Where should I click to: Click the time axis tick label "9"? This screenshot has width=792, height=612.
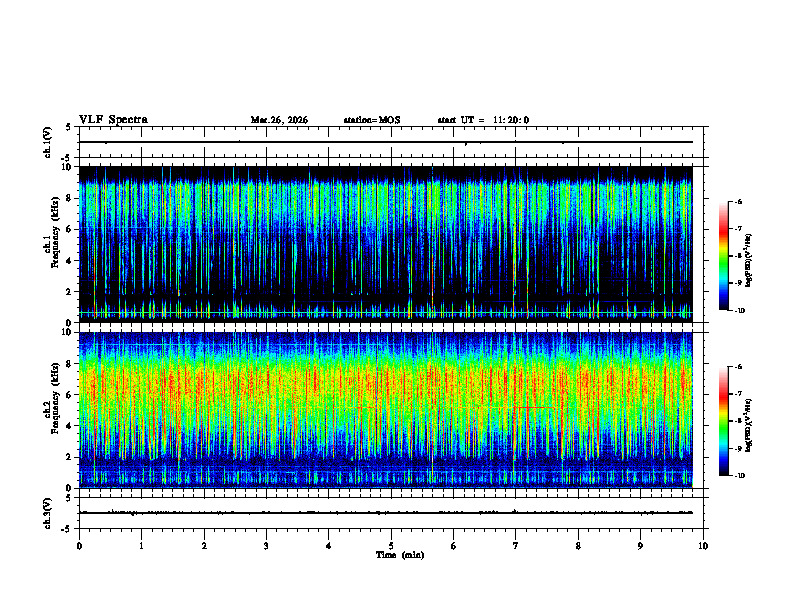click(640, 546)
